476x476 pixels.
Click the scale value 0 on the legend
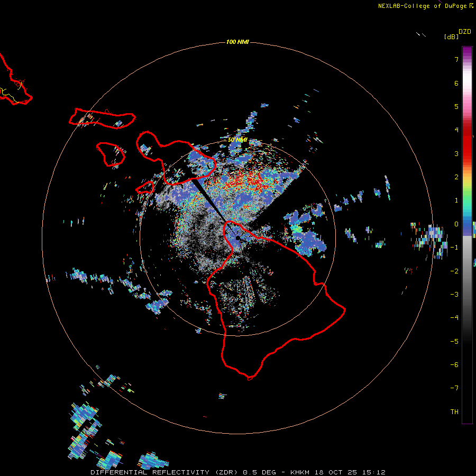(x=456, y=224)
